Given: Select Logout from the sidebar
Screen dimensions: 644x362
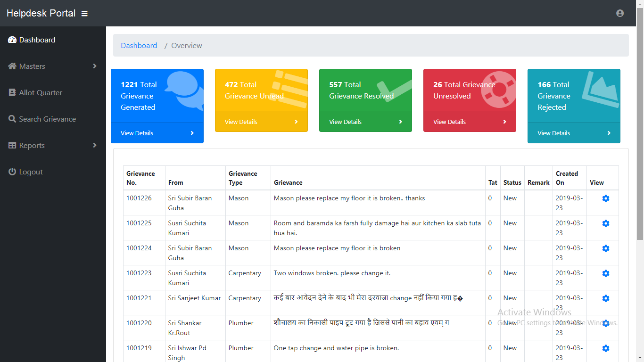Looking at the screenshot, I should pyautogui.click(x=53, y=172).
